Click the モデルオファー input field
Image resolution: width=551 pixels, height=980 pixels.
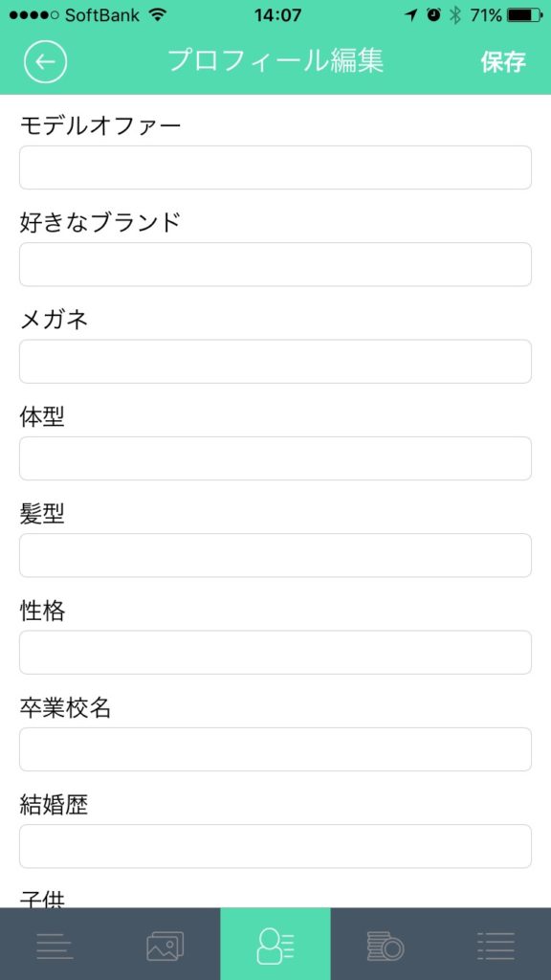pos(275,167)
